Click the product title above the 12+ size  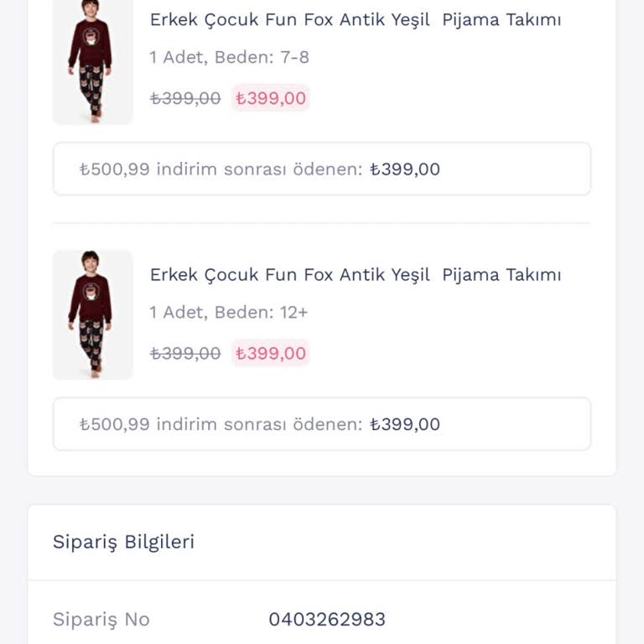(356, 275)
